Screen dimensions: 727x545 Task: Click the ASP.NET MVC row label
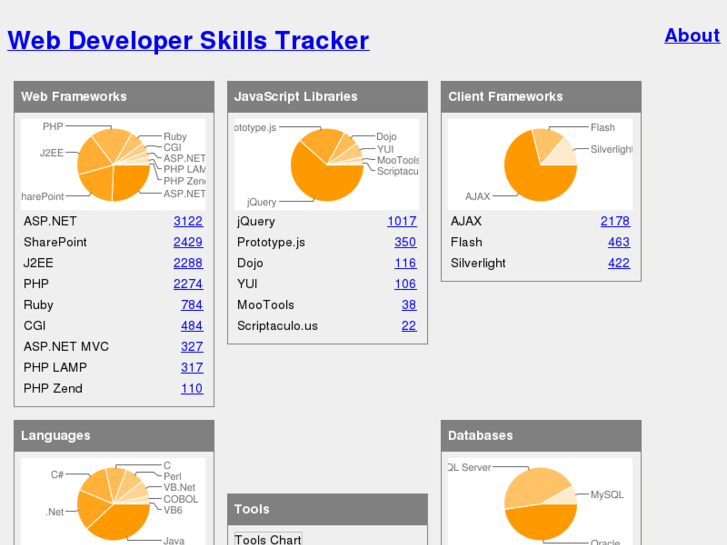click(66, 346)
